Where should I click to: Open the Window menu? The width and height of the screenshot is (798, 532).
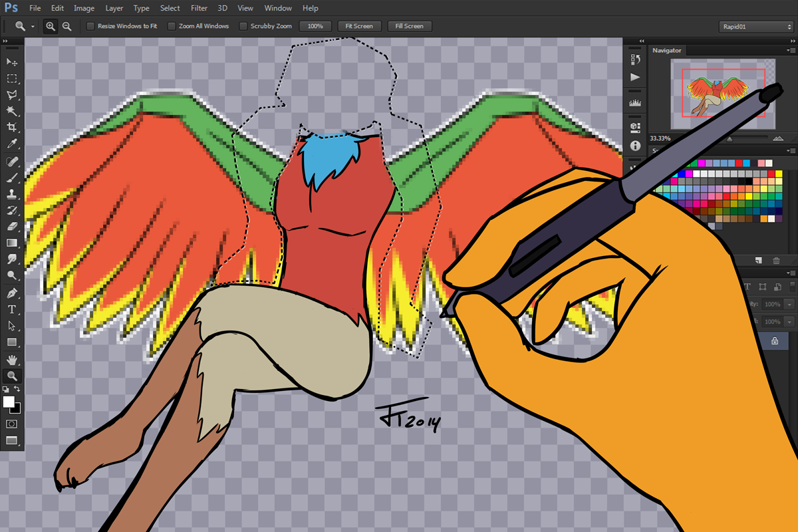coord(278,8)
